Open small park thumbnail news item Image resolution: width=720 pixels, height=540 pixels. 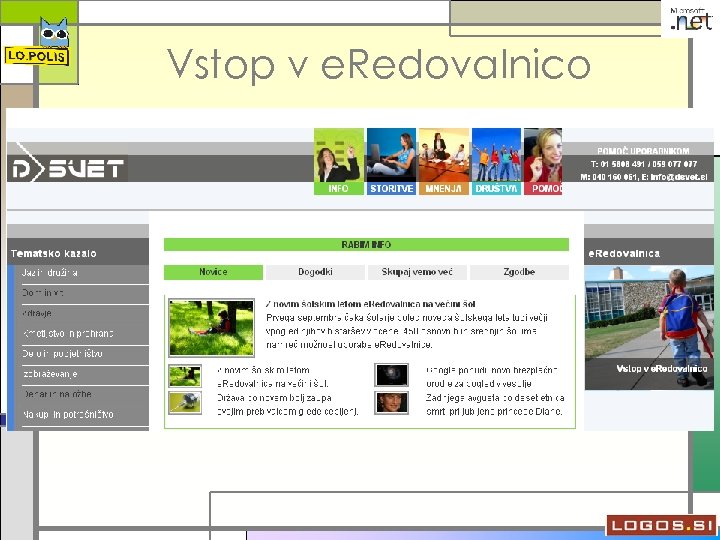[185, 376]
